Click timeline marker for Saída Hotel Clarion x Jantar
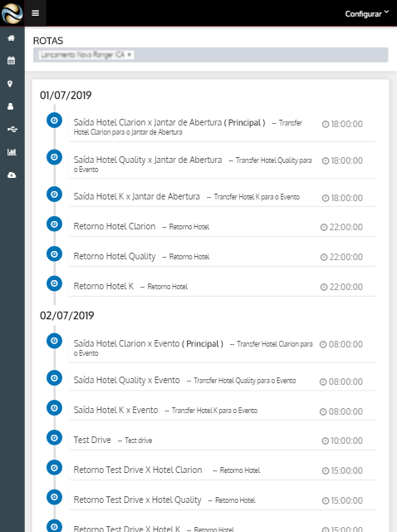 pyautogui.click(x=54, y=120)
